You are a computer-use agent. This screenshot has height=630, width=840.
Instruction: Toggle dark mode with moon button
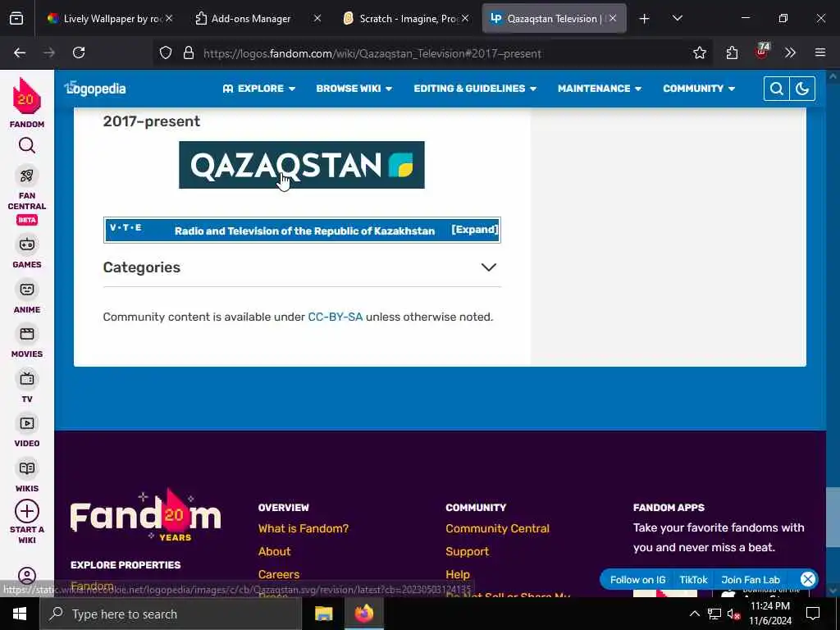(802, 89)
